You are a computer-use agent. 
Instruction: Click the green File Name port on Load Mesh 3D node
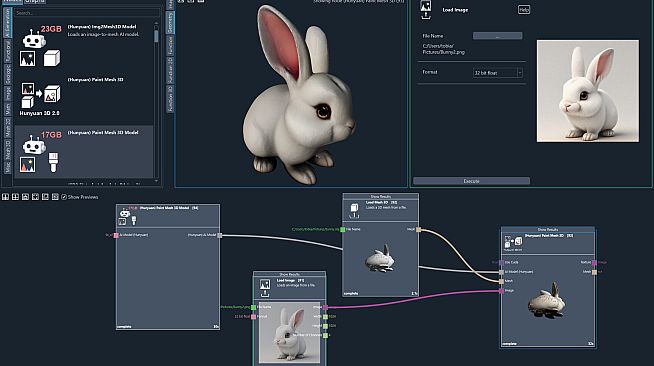343,229
